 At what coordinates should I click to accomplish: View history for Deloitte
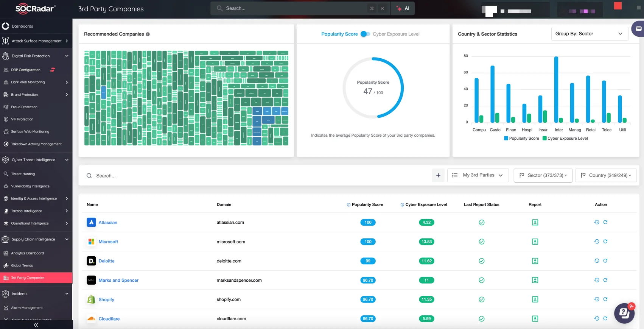[x=596, y=261]
